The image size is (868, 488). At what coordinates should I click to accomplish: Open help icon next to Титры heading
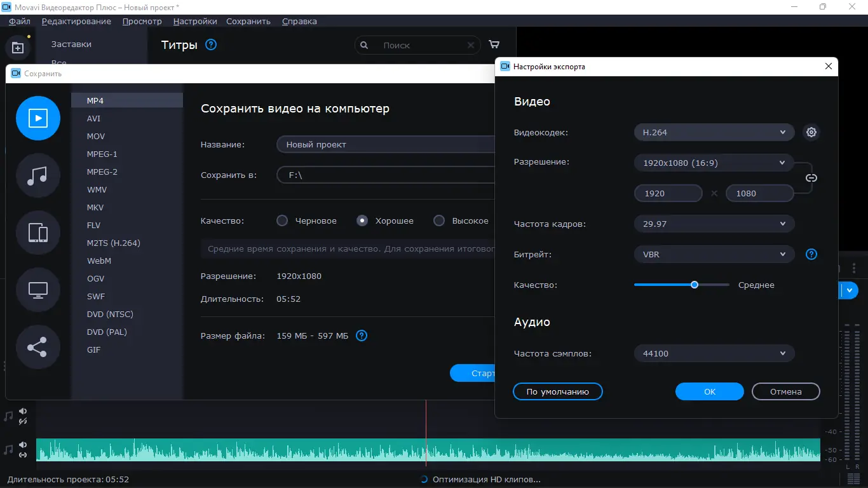click(212, 44)
